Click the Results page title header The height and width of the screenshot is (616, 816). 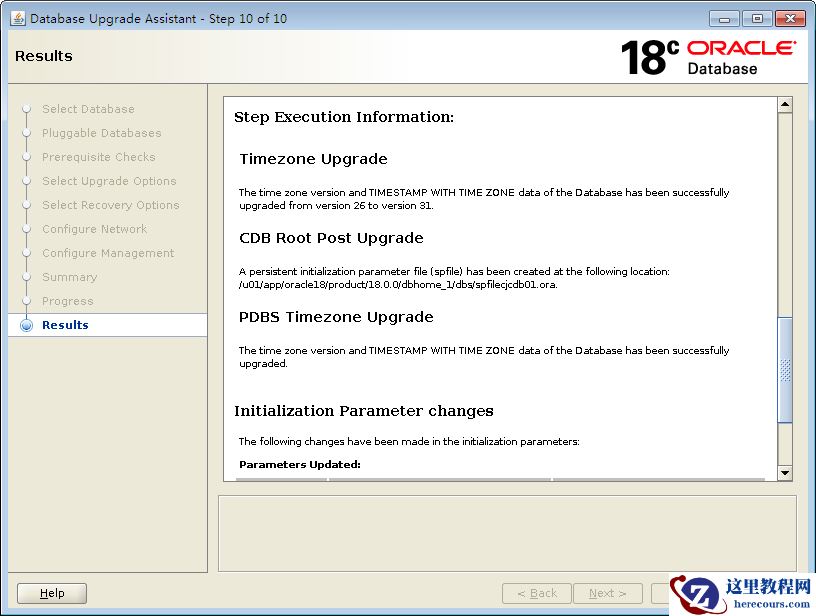tap(44, 56)
